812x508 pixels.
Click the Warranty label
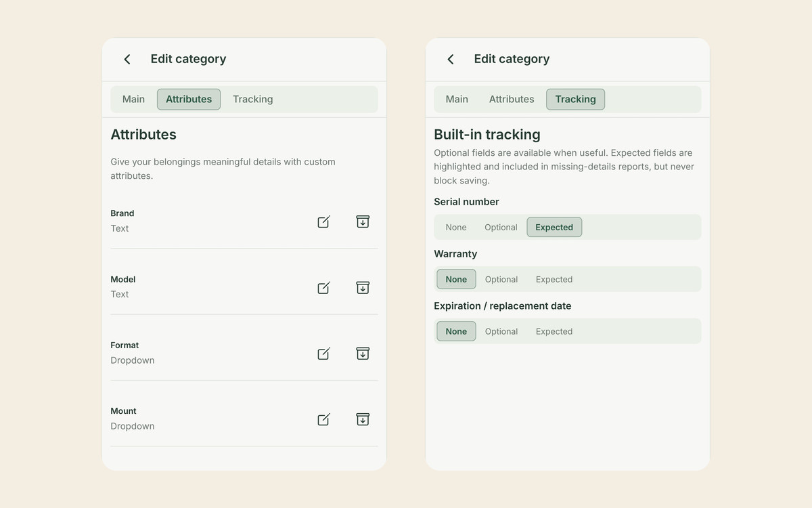pyautogui.click(x=455, y=254)
